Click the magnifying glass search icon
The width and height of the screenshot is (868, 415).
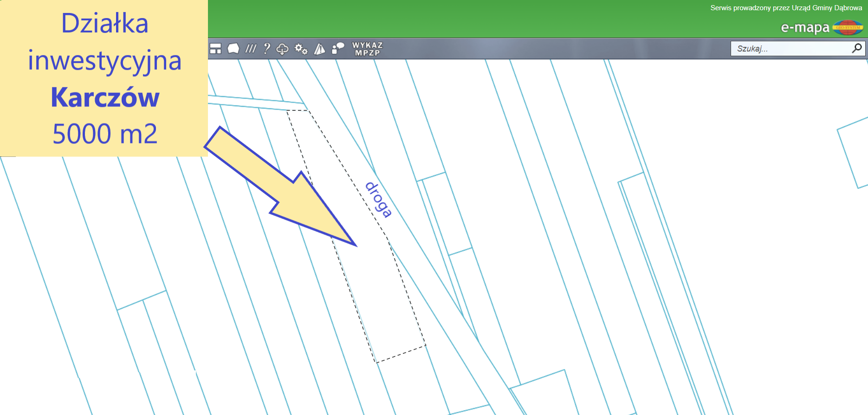[857, 48]
